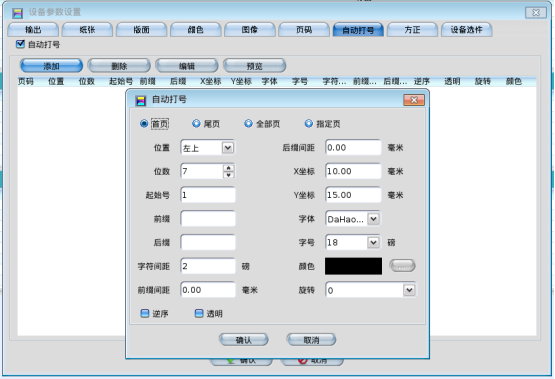Click the 自动打号 dialog title icon
The image size is (555, 379).
click(141, 101)
